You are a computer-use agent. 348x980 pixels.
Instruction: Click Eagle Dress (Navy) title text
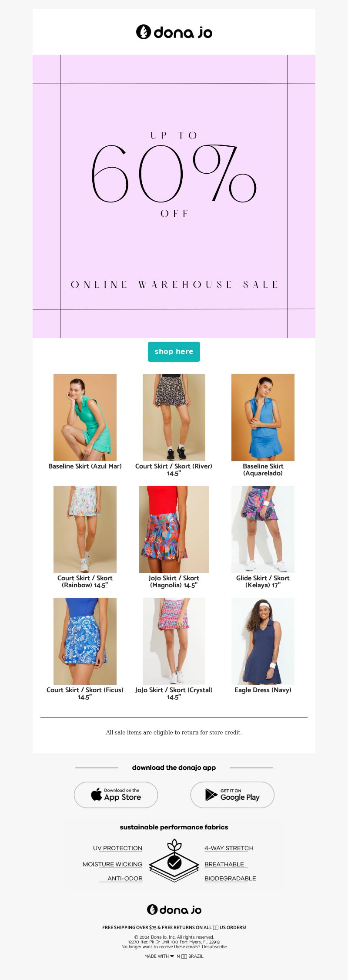(263, 690)
